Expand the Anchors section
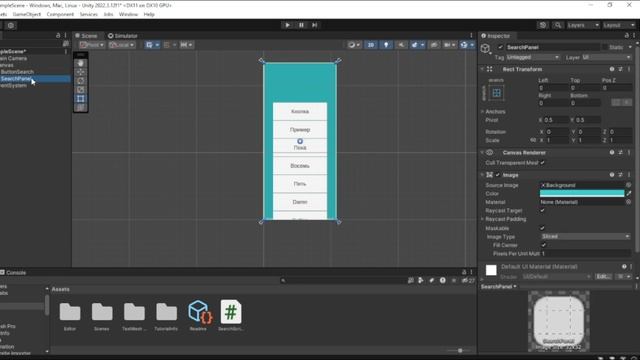The image size is (640, 360). pyautogui.click(x=482, y=111)
